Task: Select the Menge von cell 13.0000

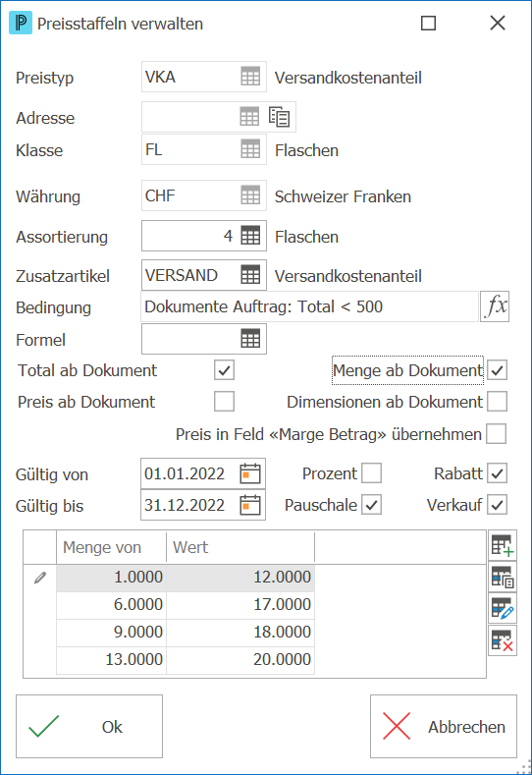Action: click(x=112, y=660)
